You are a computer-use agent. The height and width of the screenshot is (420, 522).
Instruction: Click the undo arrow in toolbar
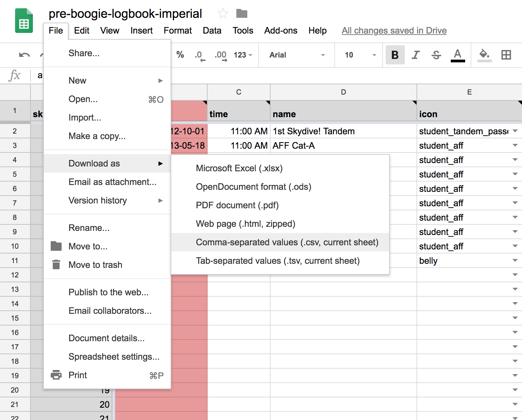click(x=25, y=55)
